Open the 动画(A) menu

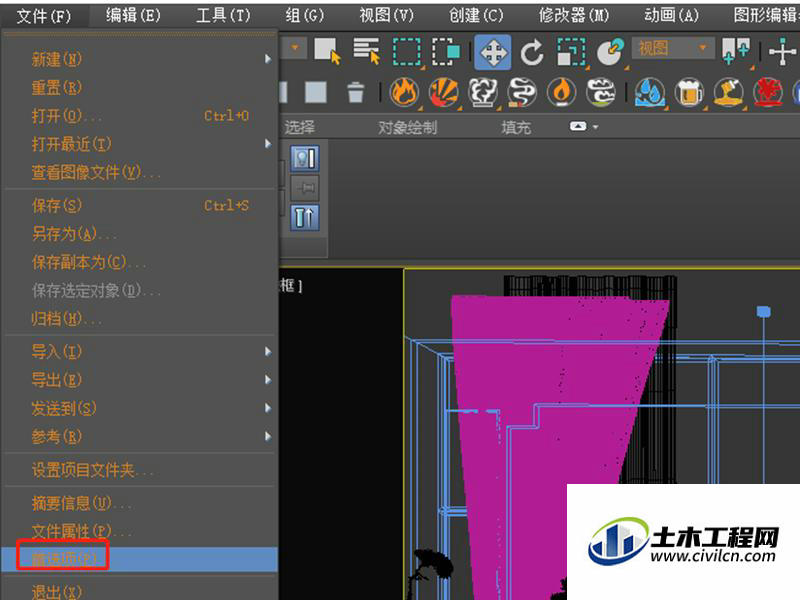click(x=671, y=15)
